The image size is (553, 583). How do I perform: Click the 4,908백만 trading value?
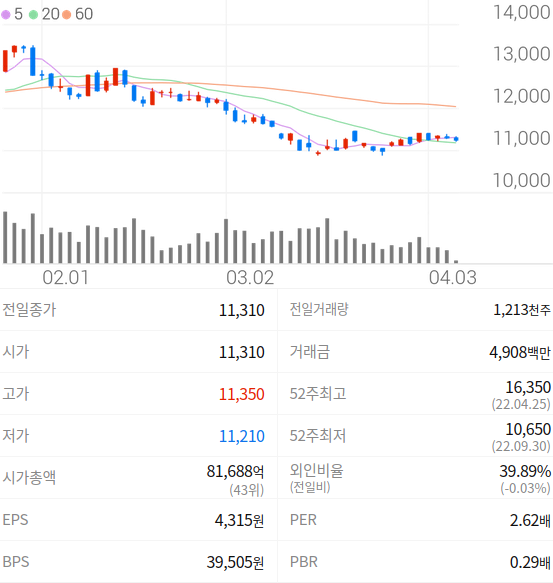tap(520, 352)
